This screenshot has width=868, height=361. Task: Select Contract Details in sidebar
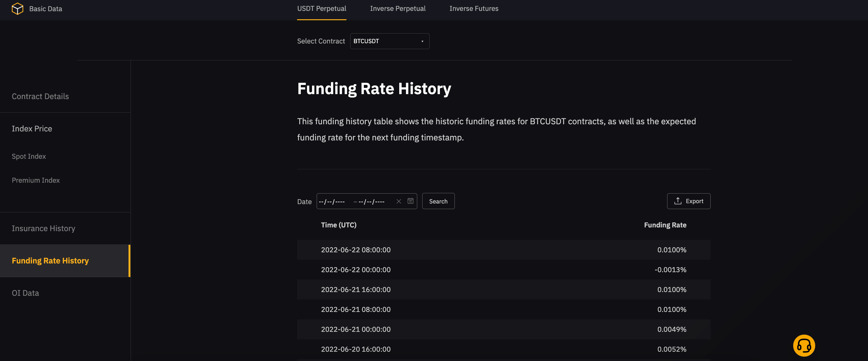point(40,96)
